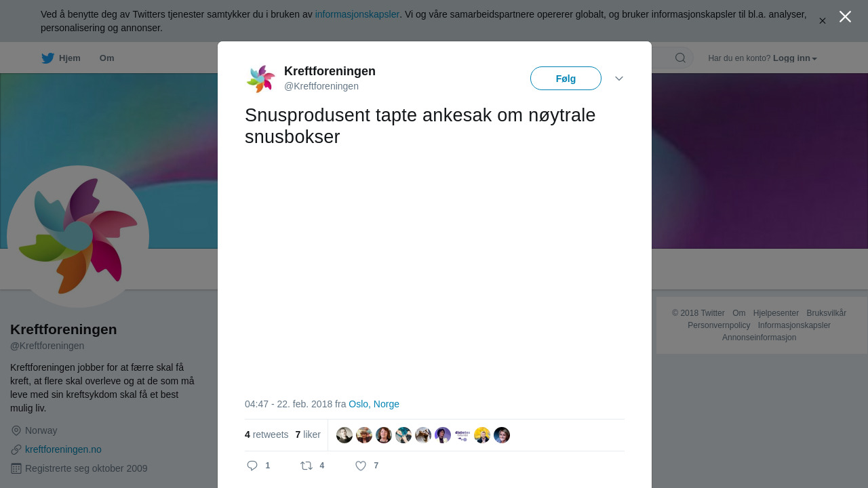Screen dimensions: 868x488
Task: Open the Logg inn dropdown
Action: pos(795,58)
